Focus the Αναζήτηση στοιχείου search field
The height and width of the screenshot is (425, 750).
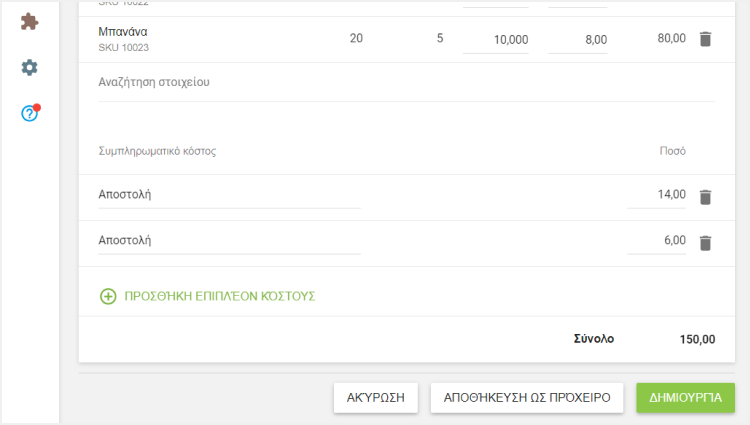coord(406,82)
